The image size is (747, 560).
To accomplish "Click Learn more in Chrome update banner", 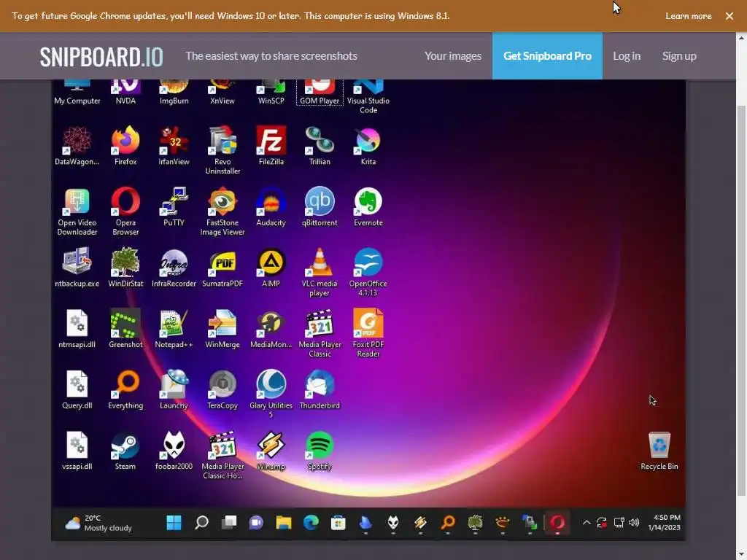I will click(x=689, y=16).
